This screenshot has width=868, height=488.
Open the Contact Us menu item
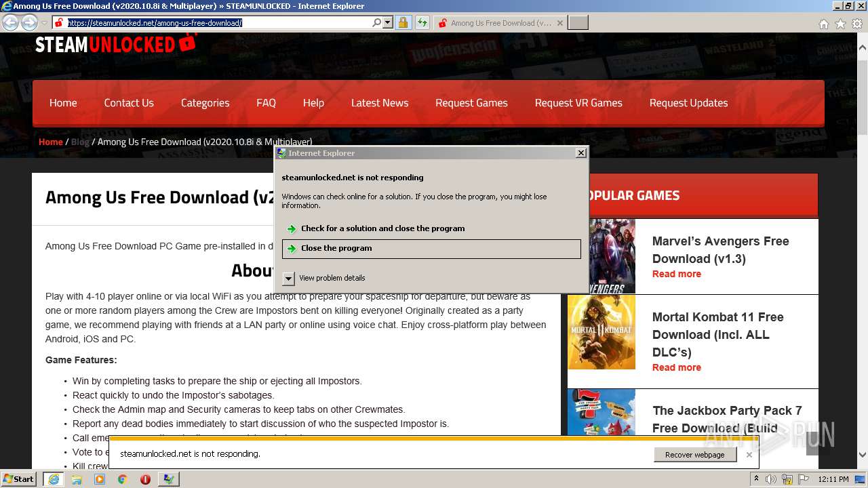click(x=129, y=103)
